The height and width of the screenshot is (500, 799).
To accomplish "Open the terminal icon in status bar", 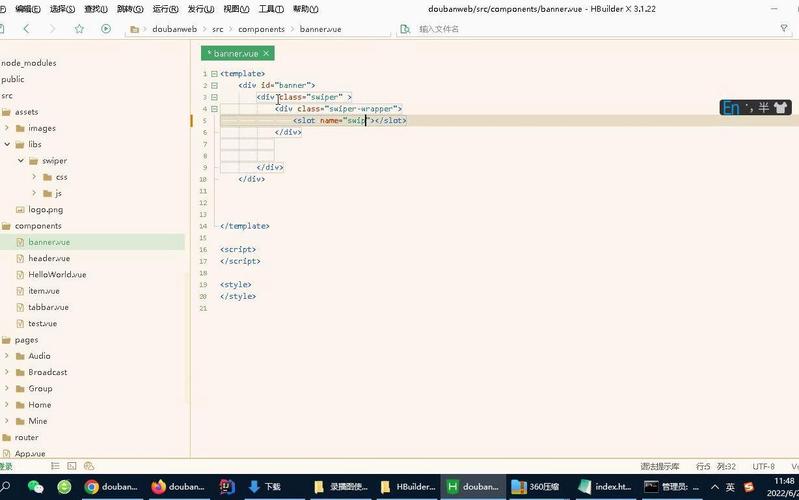I will (x=72, y=466).
